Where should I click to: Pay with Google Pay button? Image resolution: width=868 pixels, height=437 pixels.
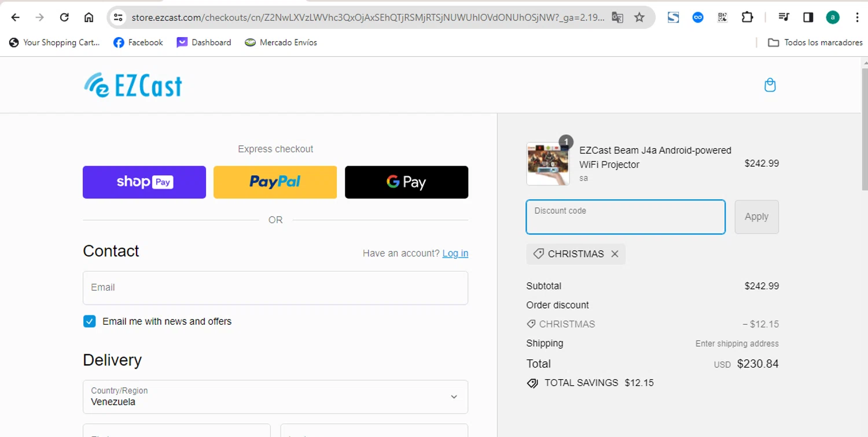point(406,182)
